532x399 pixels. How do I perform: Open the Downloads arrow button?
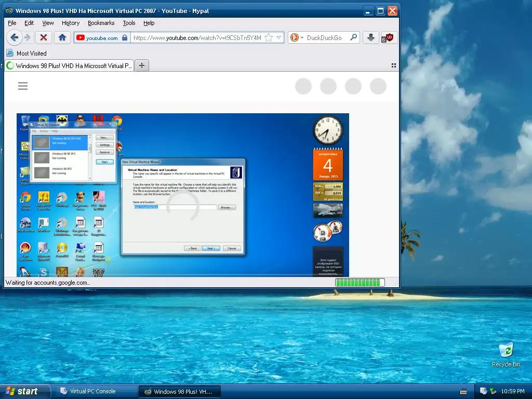pos(371,37)
